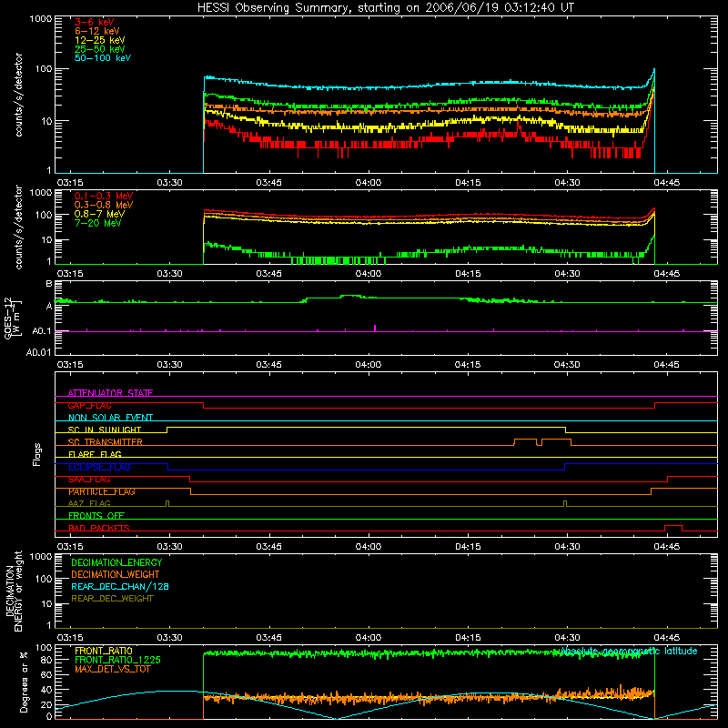The image size is (728, 728).
Task: Click the "0.3-0.8 MeV" legend entry
Action: click(x=104, y=205)
